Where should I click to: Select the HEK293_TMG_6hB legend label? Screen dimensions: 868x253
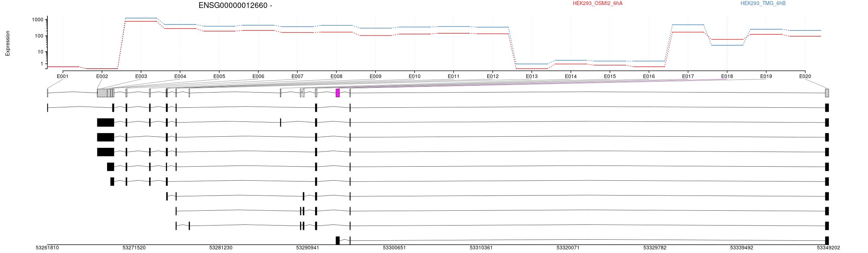763,4
